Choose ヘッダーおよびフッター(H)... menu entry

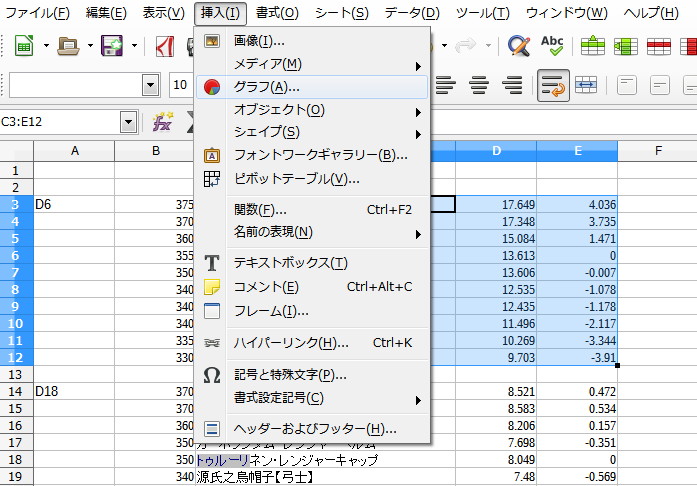[x=312, y=429]
